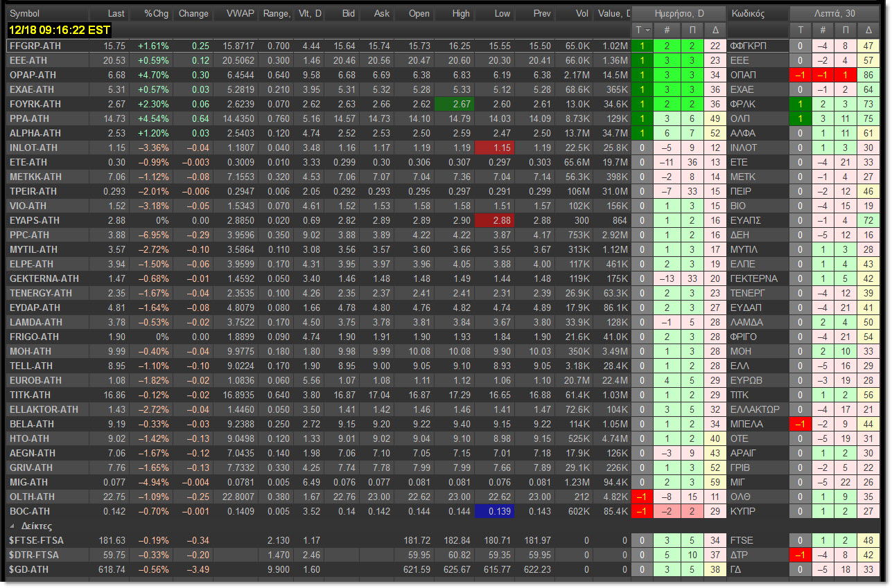The height and width of the screenshot is (588, 892).
Task: Select the PPC-ATH symbol cell
Action: pos(48,235)
